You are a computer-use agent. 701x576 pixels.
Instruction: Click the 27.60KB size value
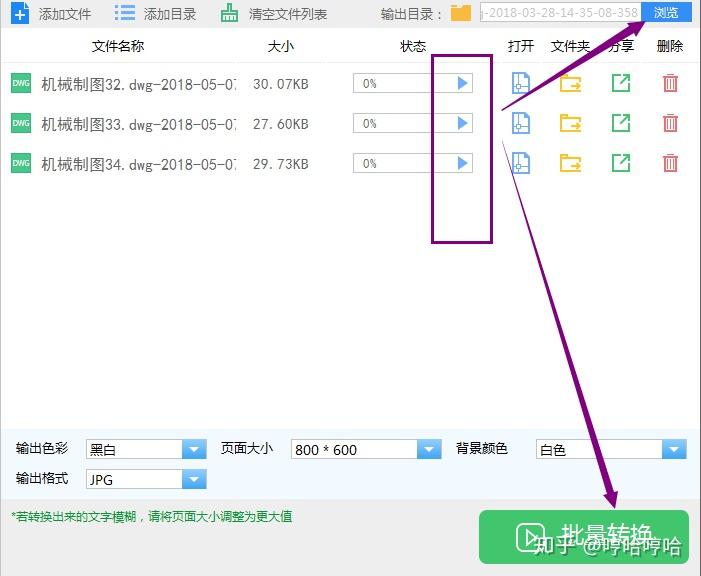pos(281,124)
